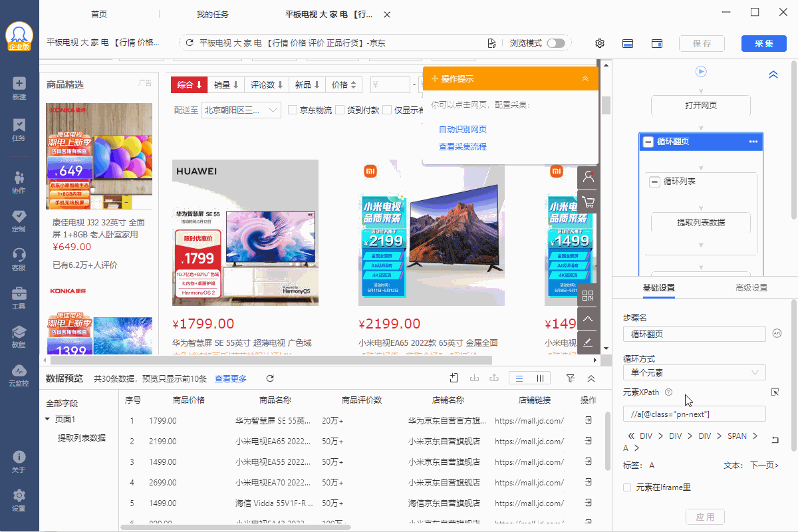Select the 平板电视 大家电 task tab
Screen dimensions: 798x532
tap(329, 14)
